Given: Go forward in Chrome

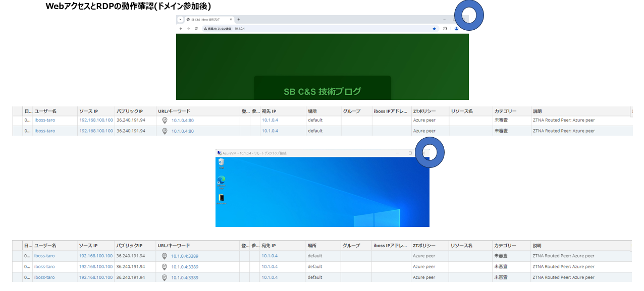Looking at the screenshot, I should click(188, 29).
